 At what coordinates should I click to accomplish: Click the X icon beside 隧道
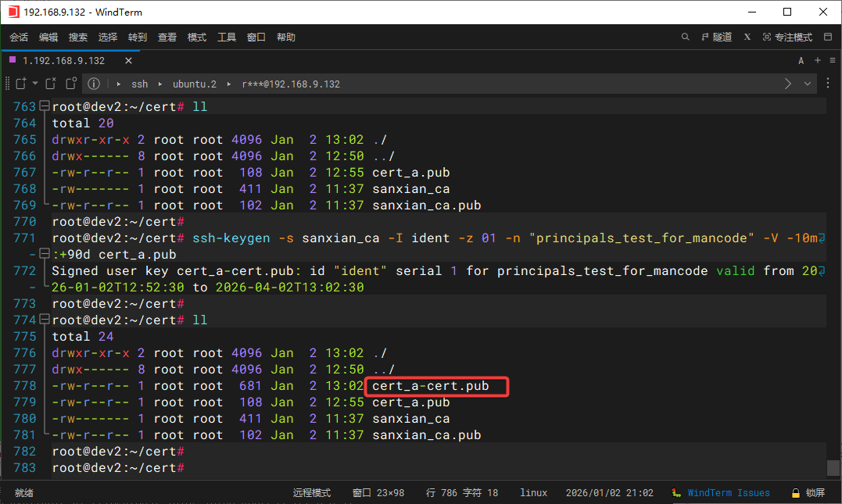(x=747, y=37)
